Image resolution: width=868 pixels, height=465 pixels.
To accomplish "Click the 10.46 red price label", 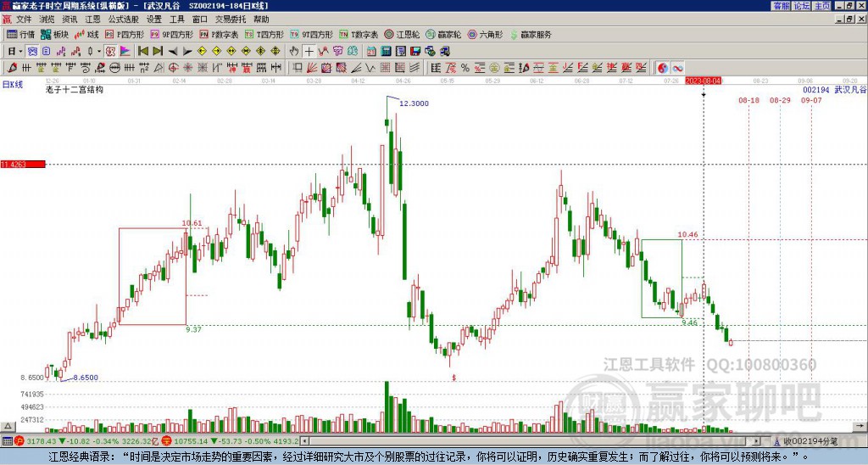I will tap(687, 235).
